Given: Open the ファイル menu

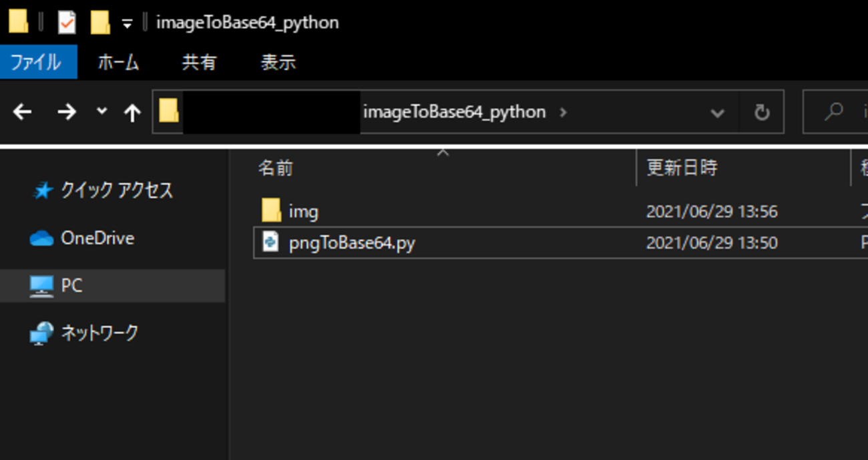Looking at the screenshot, I should [36, 63].
